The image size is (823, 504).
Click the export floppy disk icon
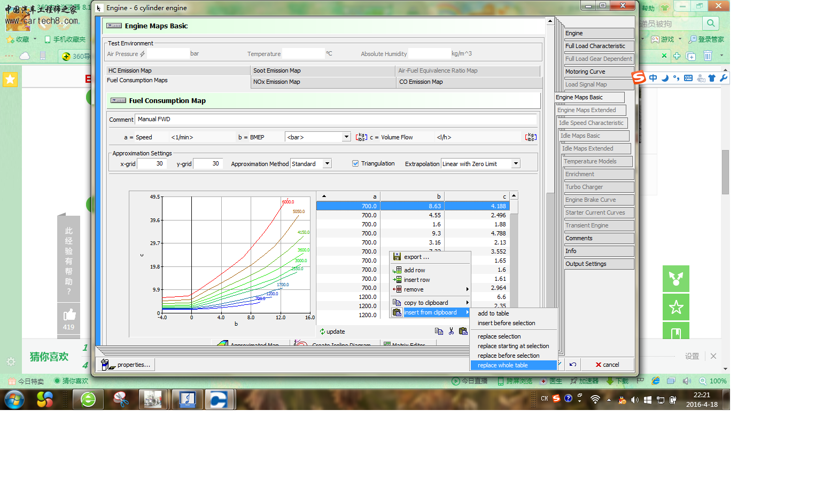click(397, 257)
